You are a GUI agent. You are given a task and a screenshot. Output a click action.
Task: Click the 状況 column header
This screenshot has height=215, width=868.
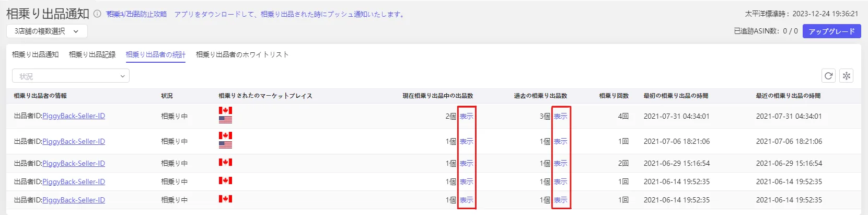167,96
